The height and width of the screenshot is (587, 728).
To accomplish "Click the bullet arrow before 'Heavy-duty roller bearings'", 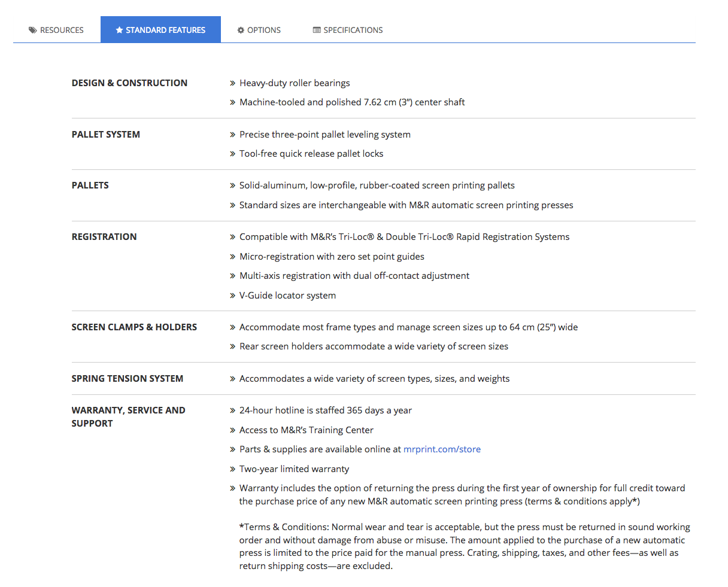I will pos(232,83).
